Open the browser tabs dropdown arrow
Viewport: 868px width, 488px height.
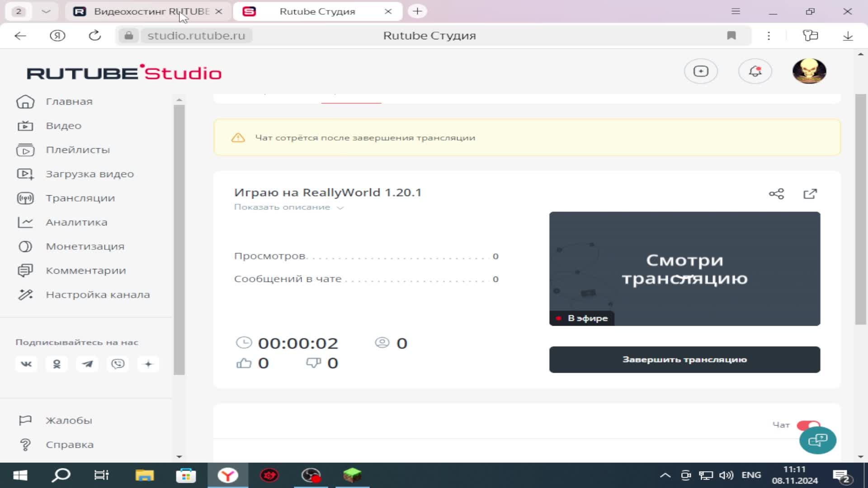pos(46,11)
